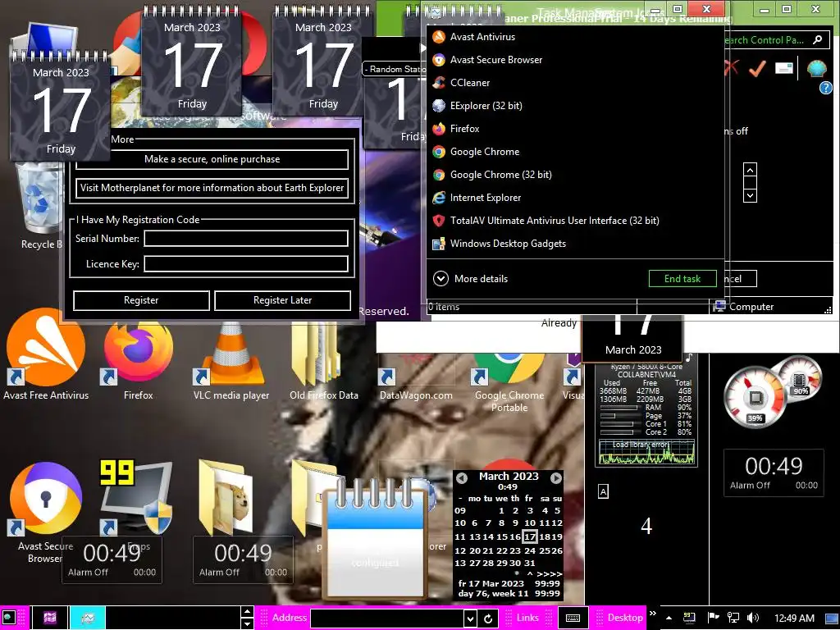
Task: Show hidden tray icons arrow
Action: pos(669,618)
